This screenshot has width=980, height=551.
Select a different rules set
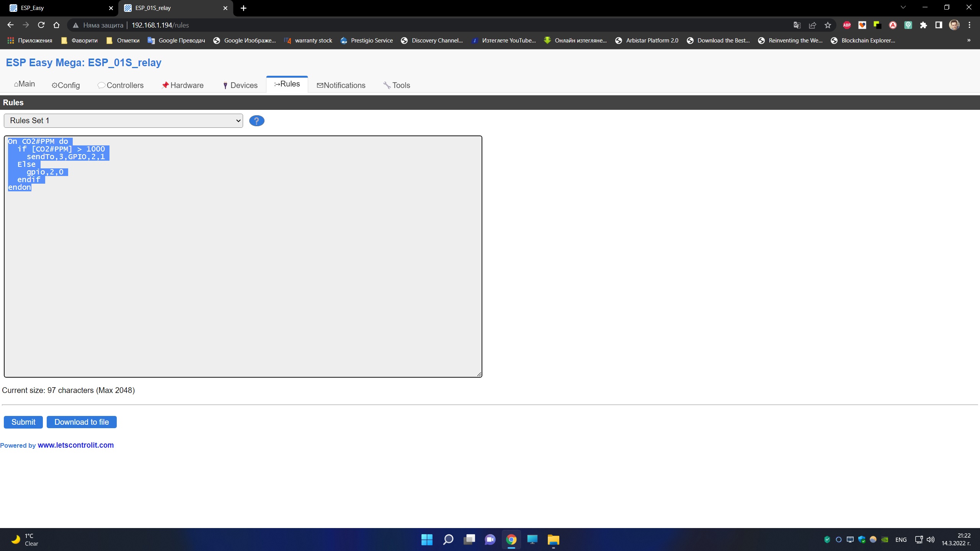point(123,121)
